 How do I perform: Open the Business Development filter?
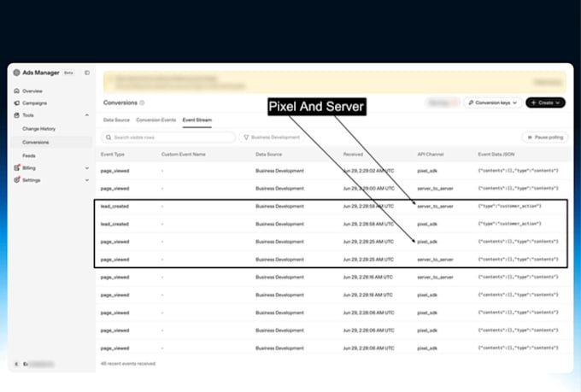[272, 137]
